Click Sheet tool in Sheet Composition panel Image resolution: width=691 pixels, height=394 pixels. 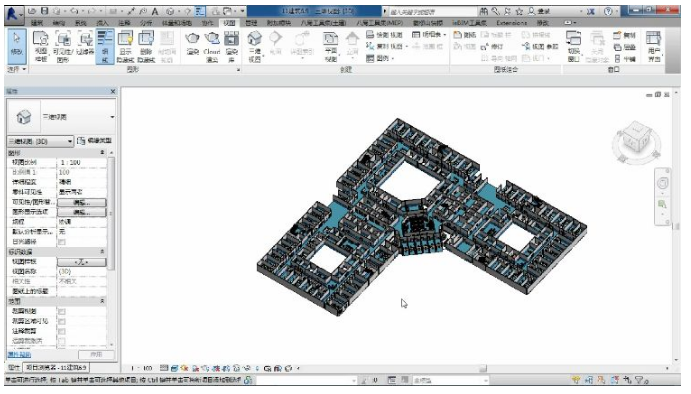pos(465,35)
